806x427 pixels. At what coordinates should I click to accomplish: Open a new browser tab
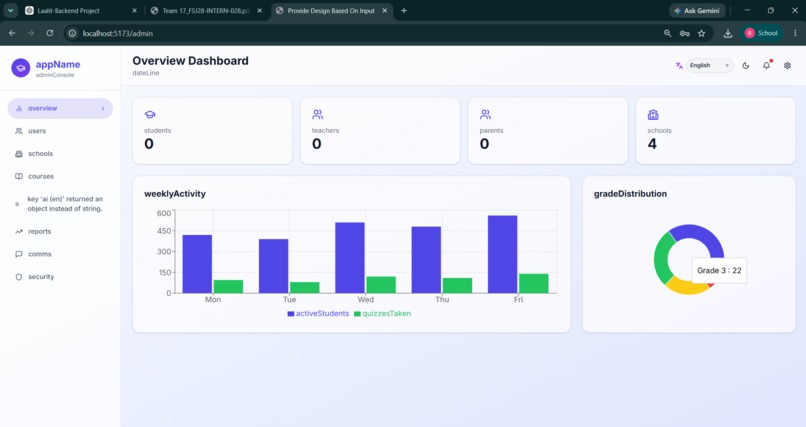point(404,11)
